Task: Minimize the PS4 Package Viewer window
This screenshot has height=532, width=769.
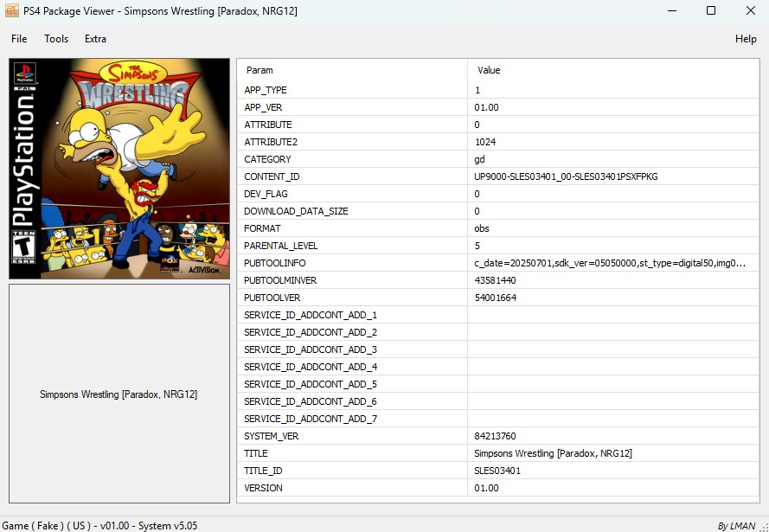Action: [672, 10]
